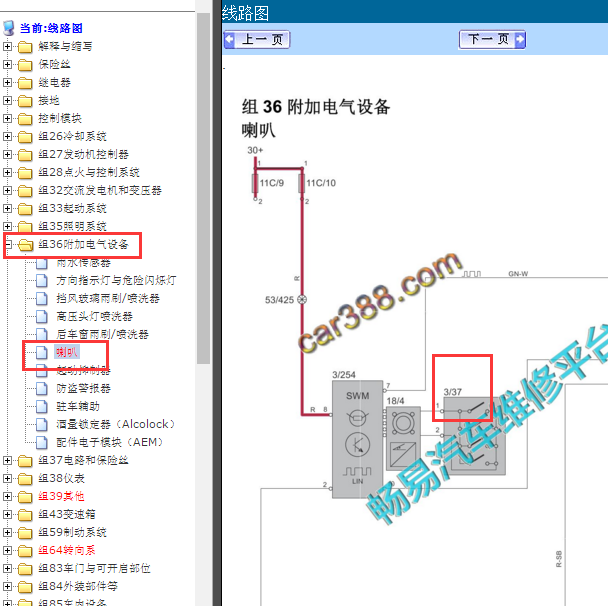The width and height of the screenshot is (608, 606).
Task: Click fuse 11C/10 in the diagram
Action: (x=302, y=183)
